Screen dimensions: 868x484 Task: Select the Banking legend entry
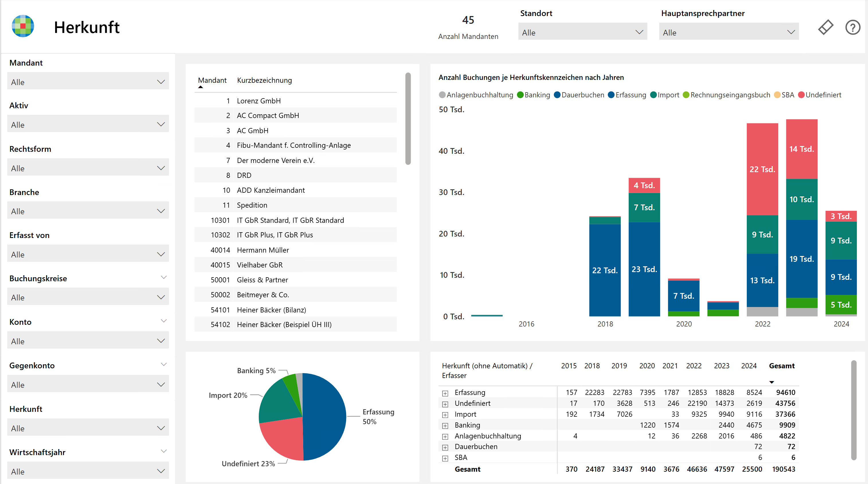pos(533,95)
